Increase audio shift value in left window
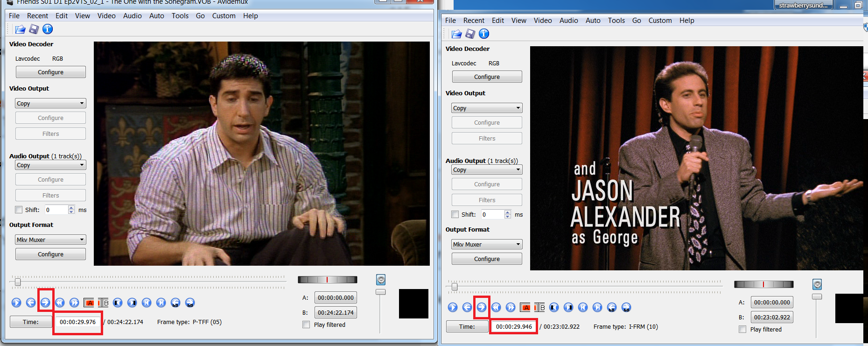 [x=71, y=208]
